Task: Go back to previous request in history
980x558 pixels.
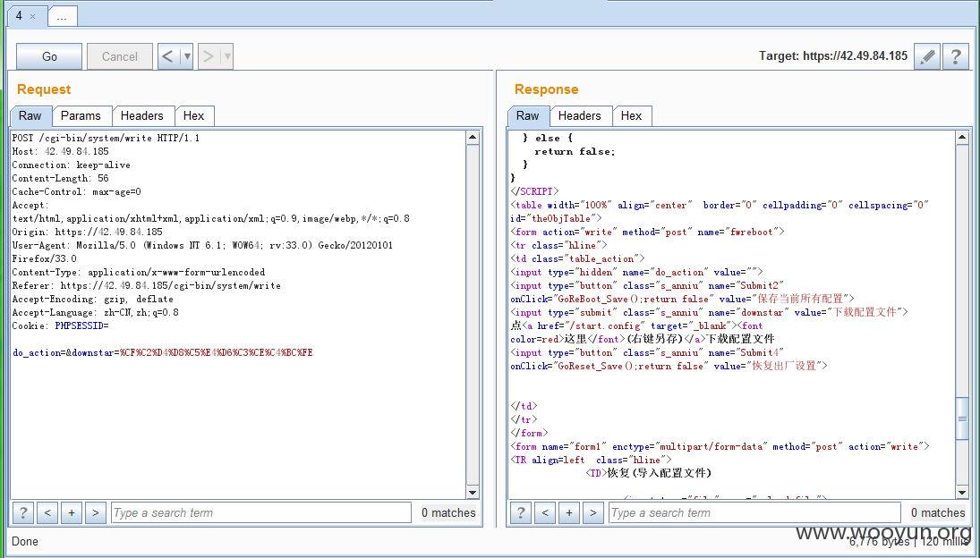Action: (x=167, y=56)
